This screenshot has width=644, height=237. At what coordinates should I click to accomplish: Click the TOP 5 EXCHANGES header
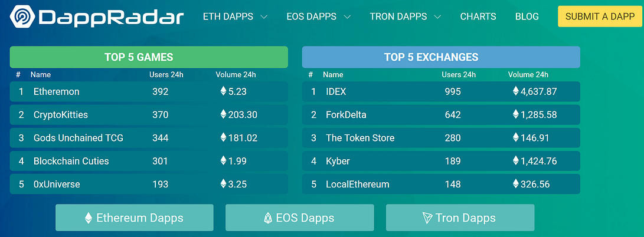441,57
